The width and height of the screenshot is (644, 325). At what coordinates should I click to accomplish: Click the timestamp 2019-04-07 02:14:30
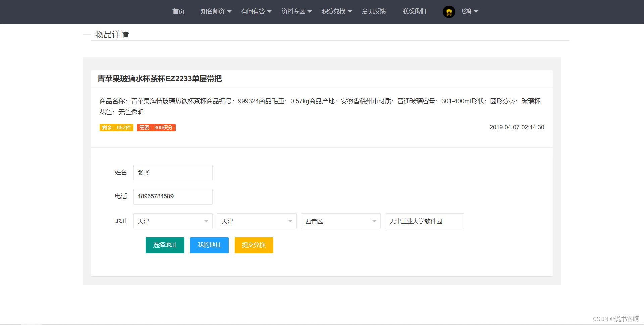pyautogui.click(x=517, y=127)
